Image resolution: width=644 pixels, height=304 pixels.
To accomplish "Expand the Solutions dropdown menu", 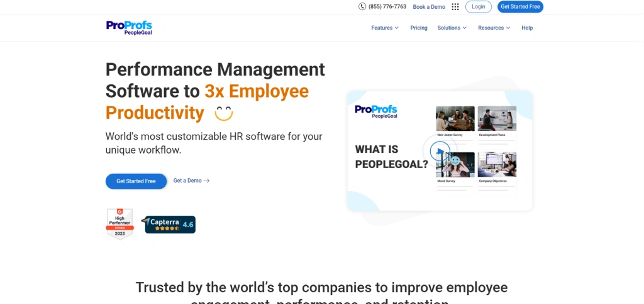I will tap(452, 28).
